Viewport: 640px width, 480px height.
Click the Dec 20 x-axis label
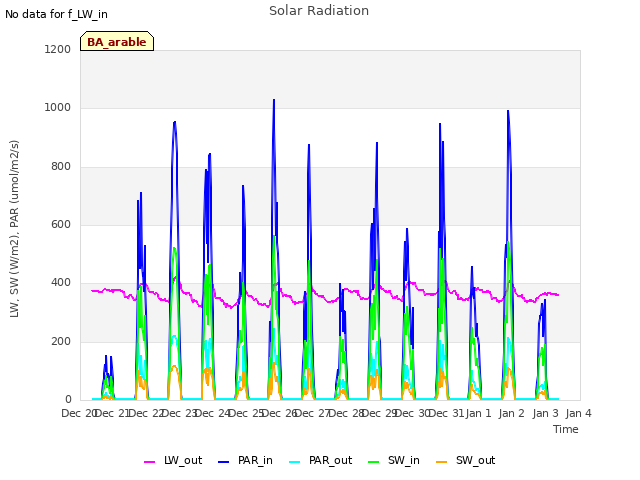click(79, 413)
